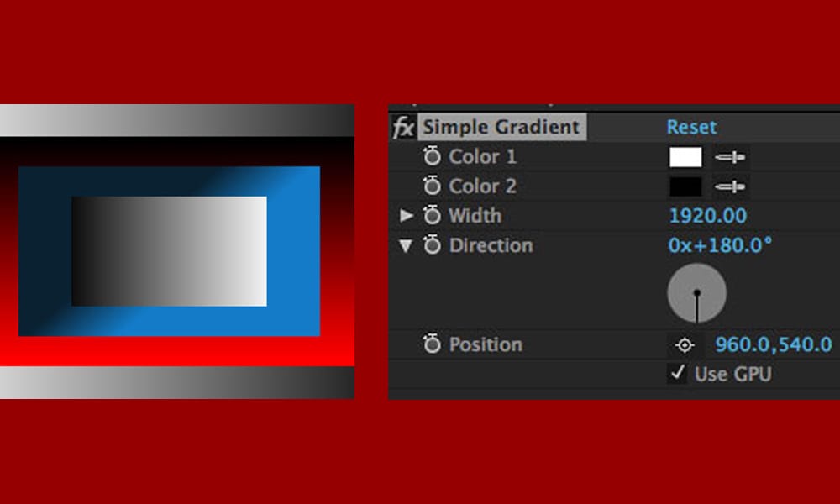Select the Color 1 eyedropper

730,156
